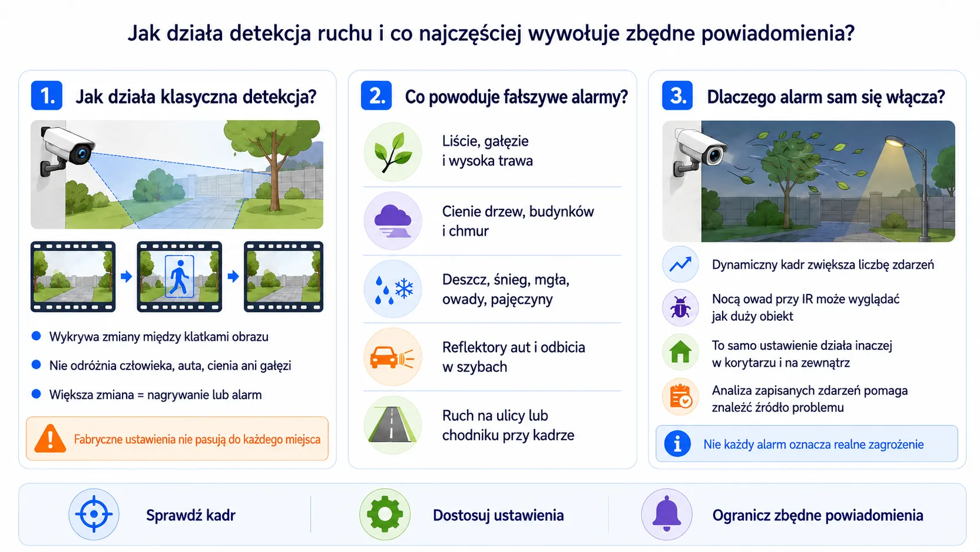Click the crosshair icon for Sprawdź kadr
The height and width of the screenshot is (552, 980).
click(94, 514)
